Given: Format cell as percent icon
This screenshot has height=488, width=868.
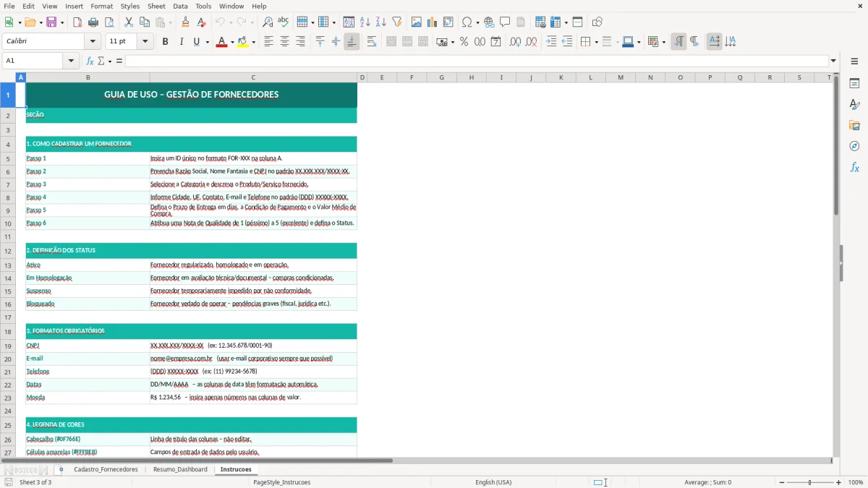Looking at the screenshot, I should 464,42.
